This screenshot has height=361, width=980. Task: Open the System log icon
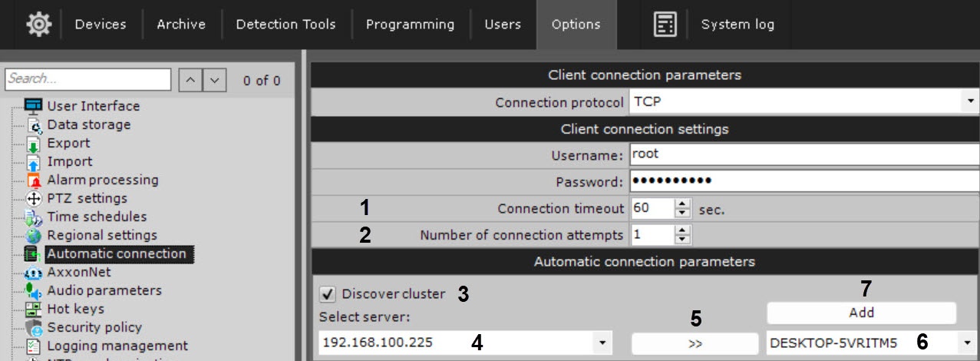(x=665, y=25)
